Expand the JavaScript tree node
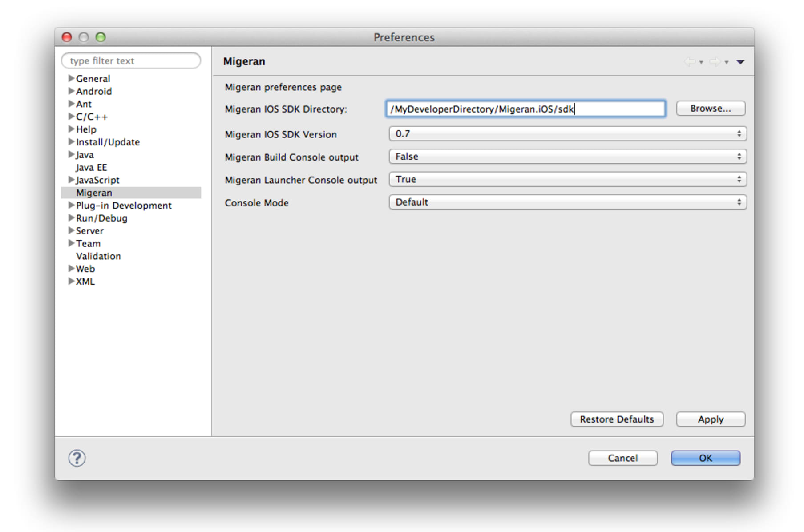This screenshot has height=532, width=804. point(71,180)
